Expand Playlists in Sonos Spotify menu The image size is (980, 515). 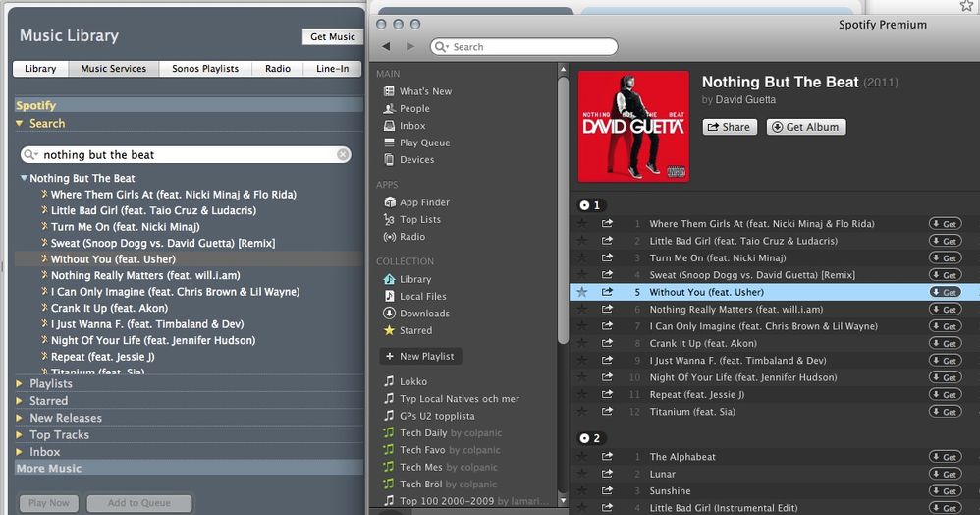click(x=20, y=383)
